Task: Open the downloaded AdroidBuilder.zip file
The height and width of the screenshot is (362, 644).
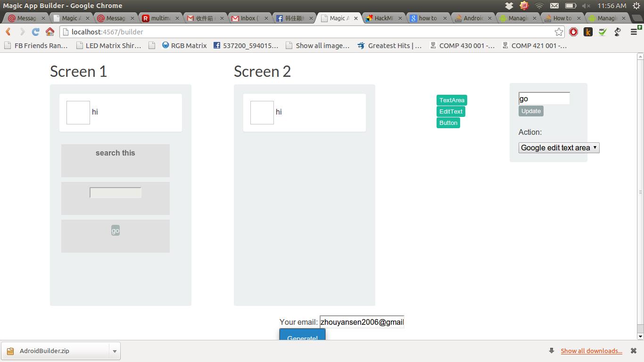Action: point(55,351)
